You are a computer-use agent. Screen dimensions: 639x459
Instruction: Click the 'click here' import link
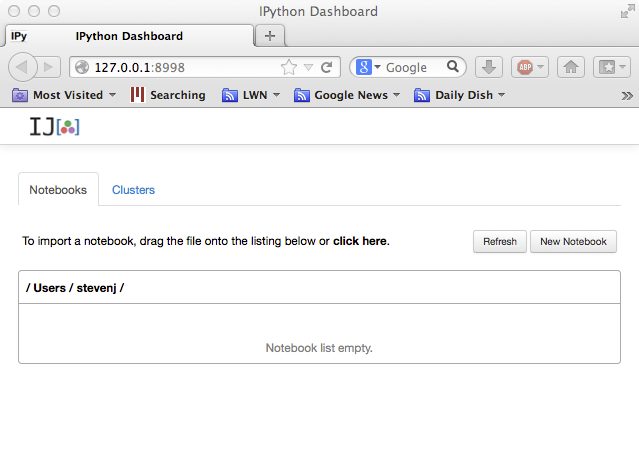[360, 241]
